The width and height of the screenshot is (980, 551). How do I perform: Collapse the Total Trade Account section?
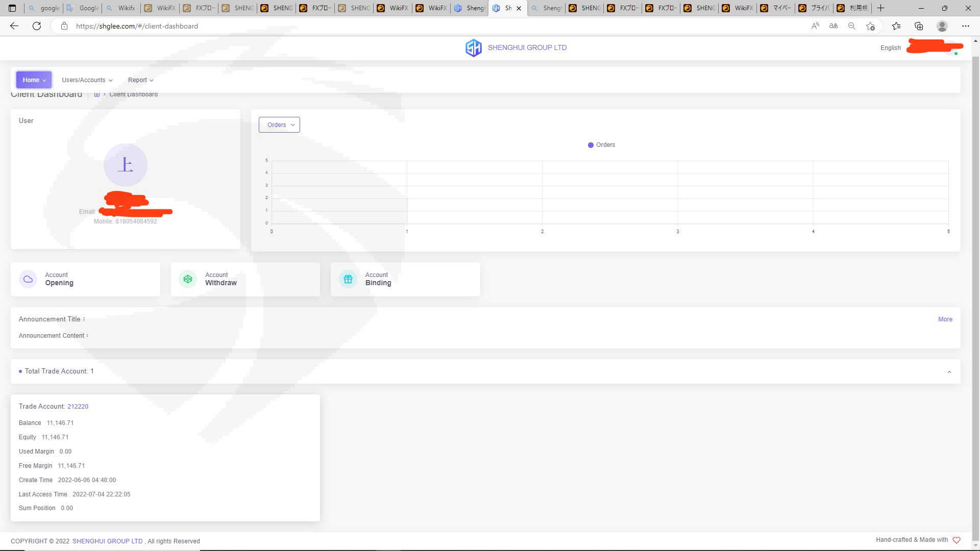pyautogui.click(x=949, y=372)
